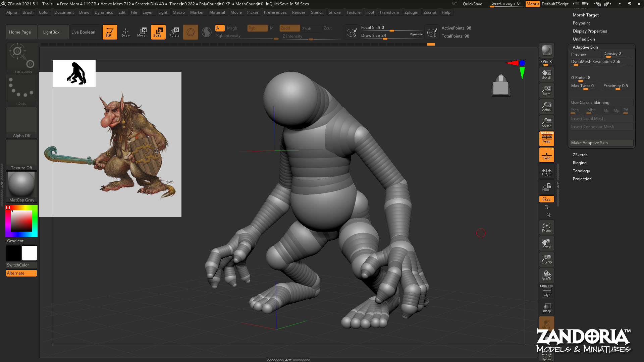Click the Zoom3D navigation icon
This screenshot has height=362, width=644.
[546, 259]
